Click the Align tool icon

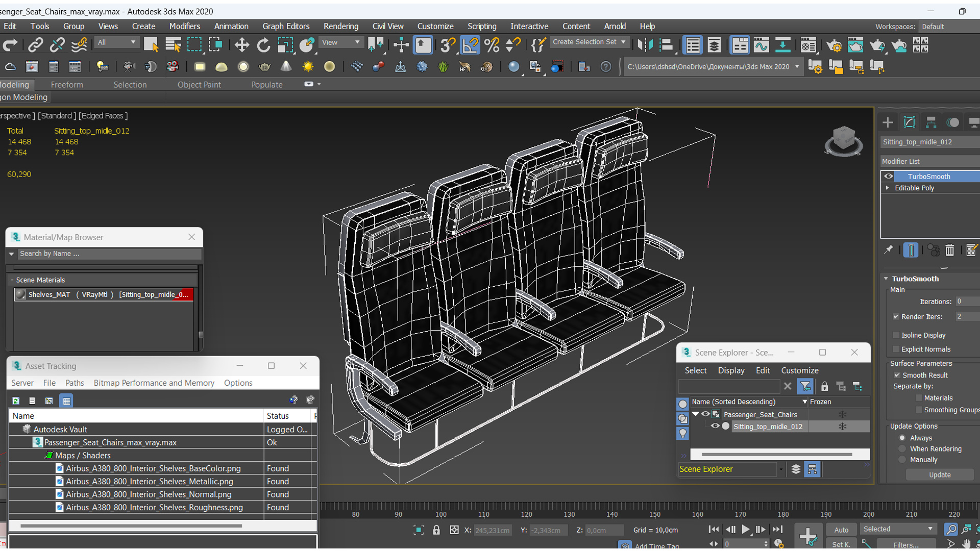pos(666,45)
